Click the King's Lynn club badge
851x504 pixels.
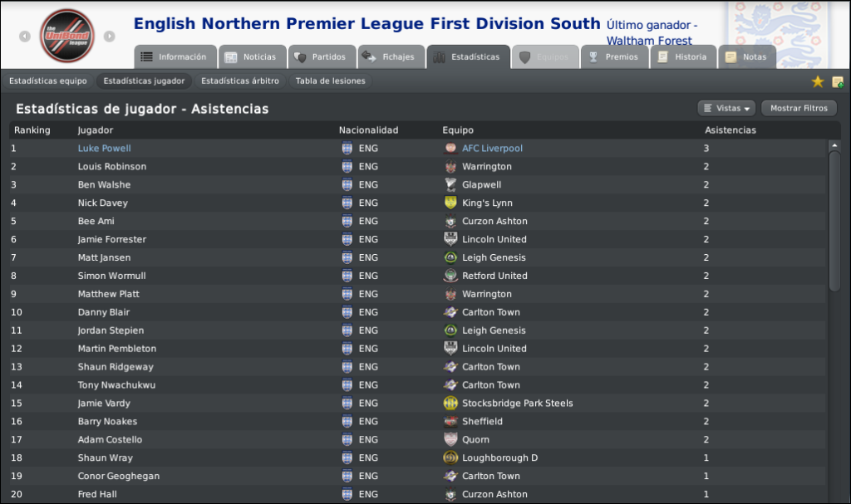point(450,203)
